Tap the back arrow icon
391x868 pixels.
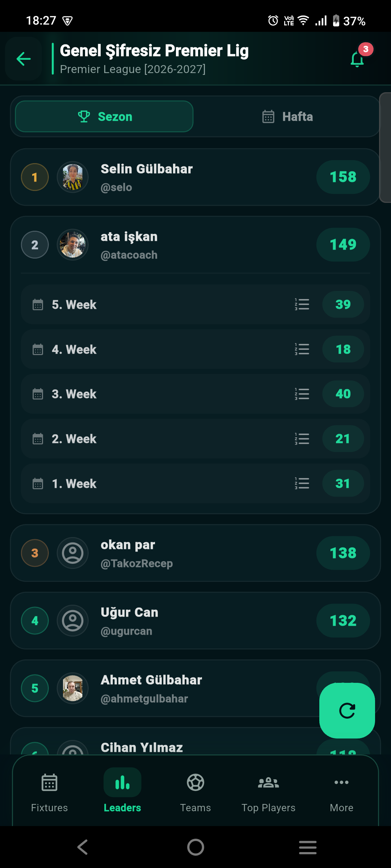(24, 59)
